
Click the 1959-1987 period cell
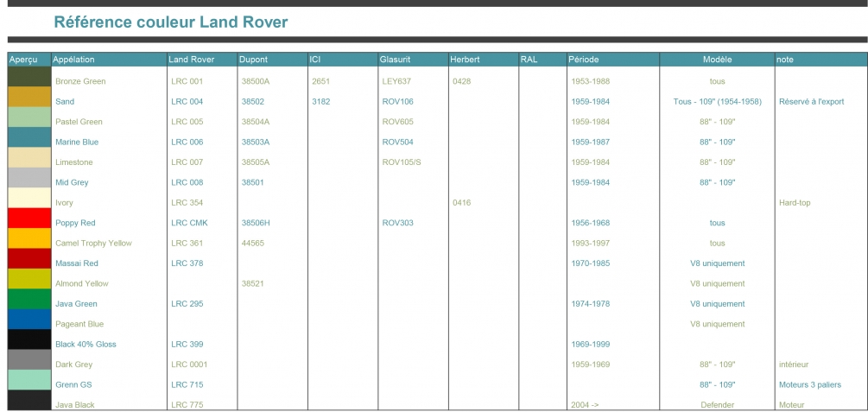click(590, 143)
